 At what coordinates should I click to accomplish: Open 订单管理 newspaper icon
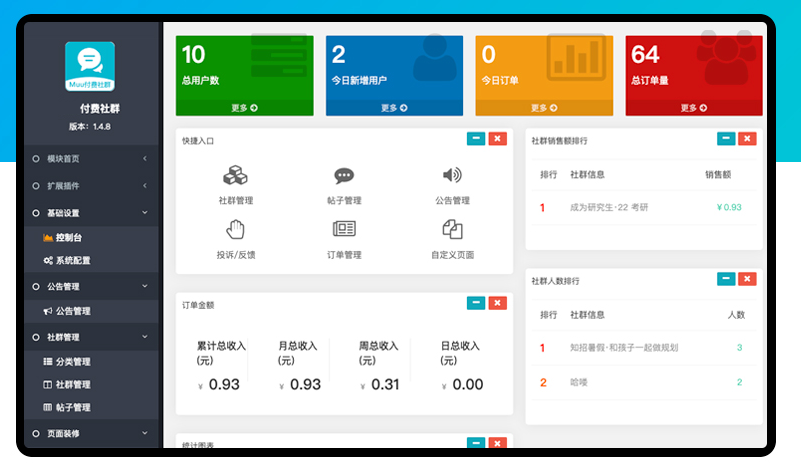coord(344,229)
